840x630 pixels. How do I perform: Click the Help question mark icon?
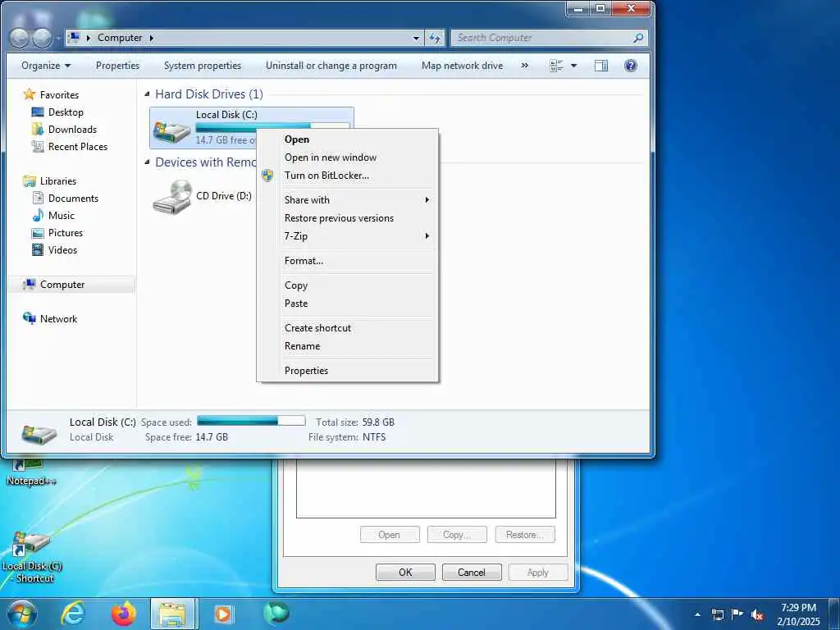[x=631, y=66]
